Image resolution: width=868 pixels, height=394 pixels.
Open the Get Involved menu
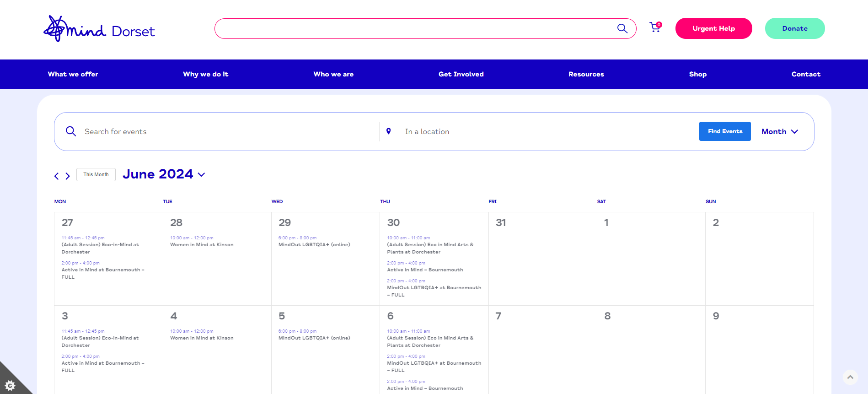tap(461, 74)
